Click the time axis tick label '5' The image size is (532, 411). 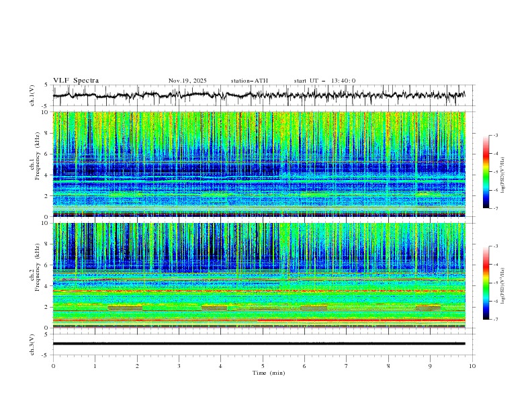263,366
